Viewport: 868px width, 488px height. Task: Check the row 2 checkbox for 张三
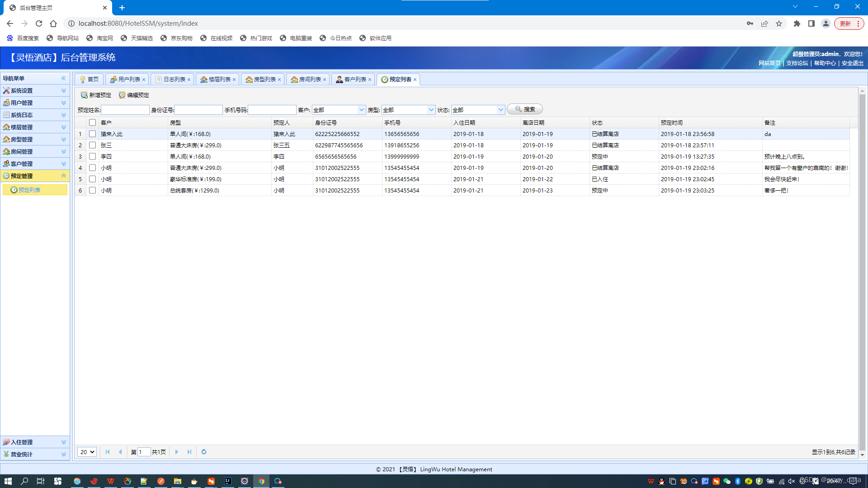point(92,145)
